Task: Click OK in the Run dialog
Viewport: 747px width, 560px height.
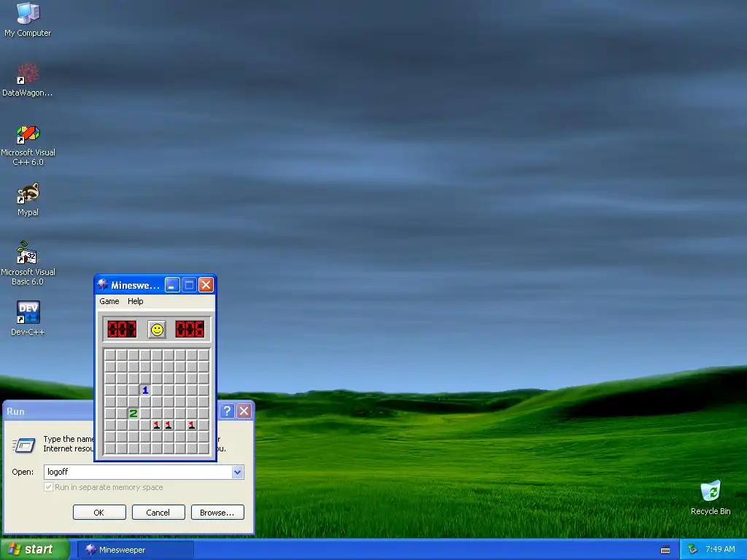Action: pyautogui.click(x=99, y=513)
